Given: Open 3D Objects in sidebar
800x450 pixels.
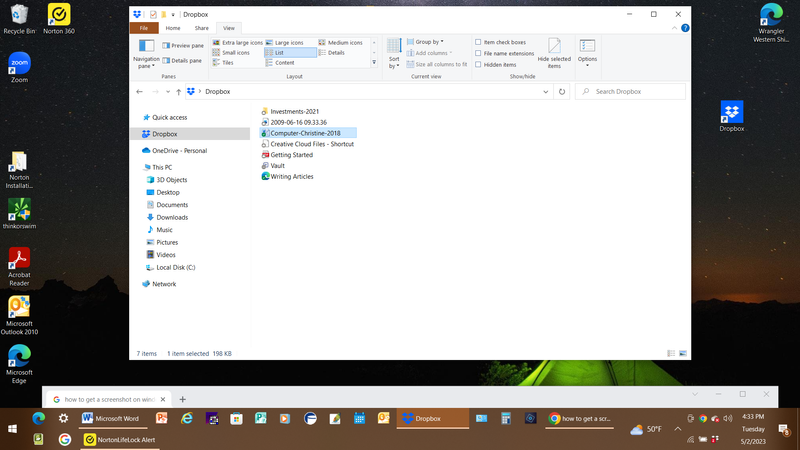Looking at the screenshot, I should coord(167,180).
